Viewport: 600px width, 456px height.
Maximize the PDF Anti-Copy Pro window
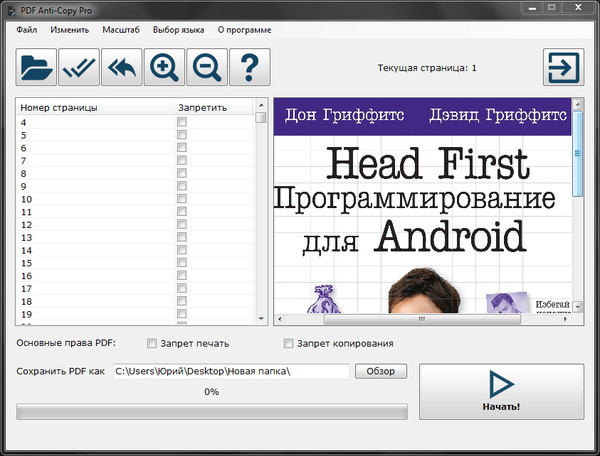[552, 7]
